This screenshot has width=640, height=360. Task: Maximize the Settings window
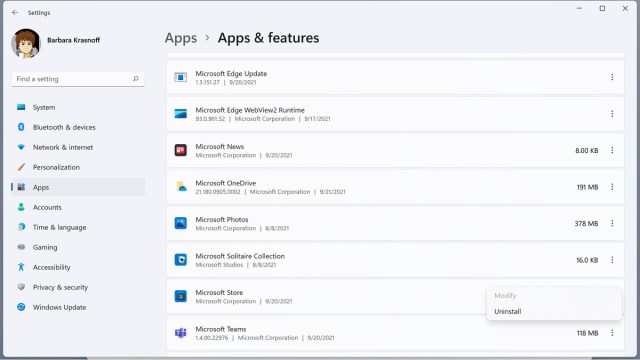point(602,9)
